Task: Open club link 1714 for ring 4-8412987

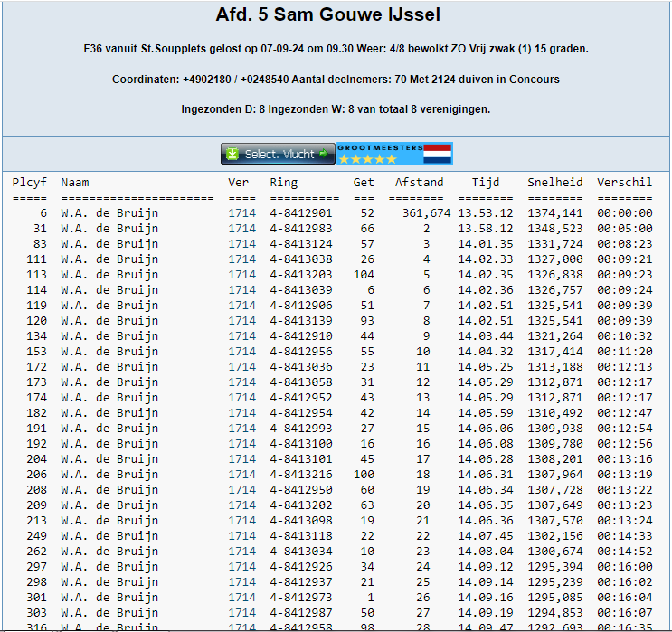Action: coord(241,613)
